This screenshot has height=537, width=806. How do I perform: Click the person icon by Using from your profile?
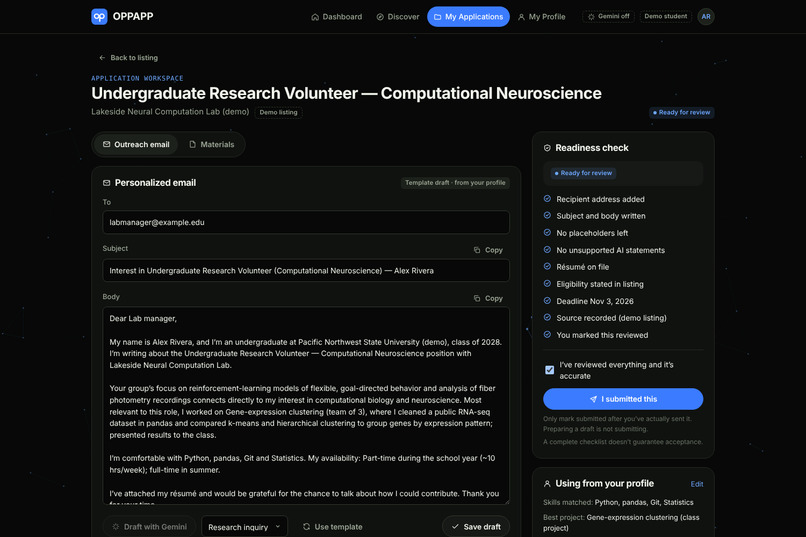[x=547, y=484]
